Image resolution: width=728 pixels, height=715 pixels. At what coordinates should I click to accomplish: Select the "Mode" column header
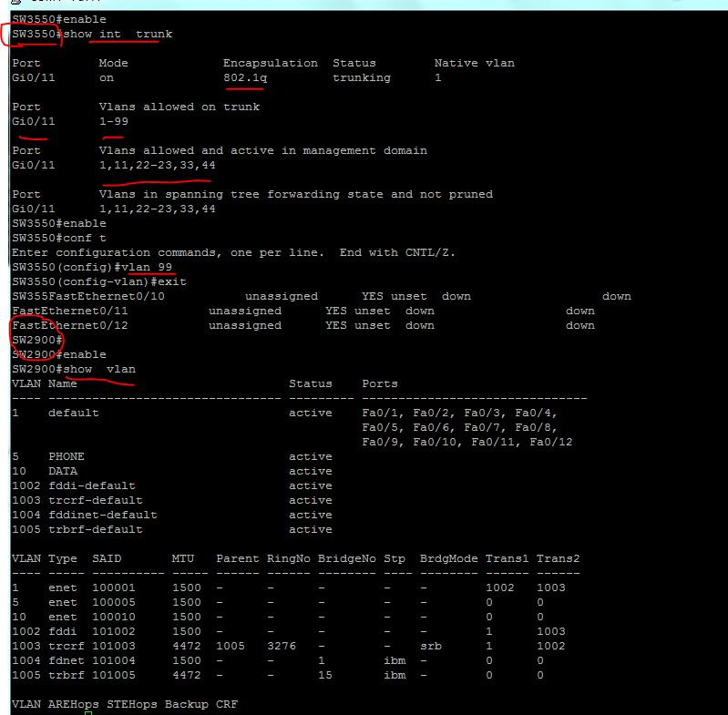point(113,63)
